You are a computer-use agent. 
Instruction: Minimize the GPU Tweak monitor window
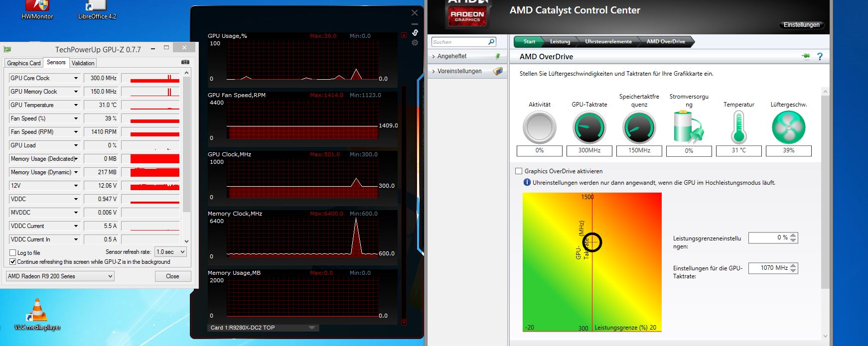click(x=415, y=23)
